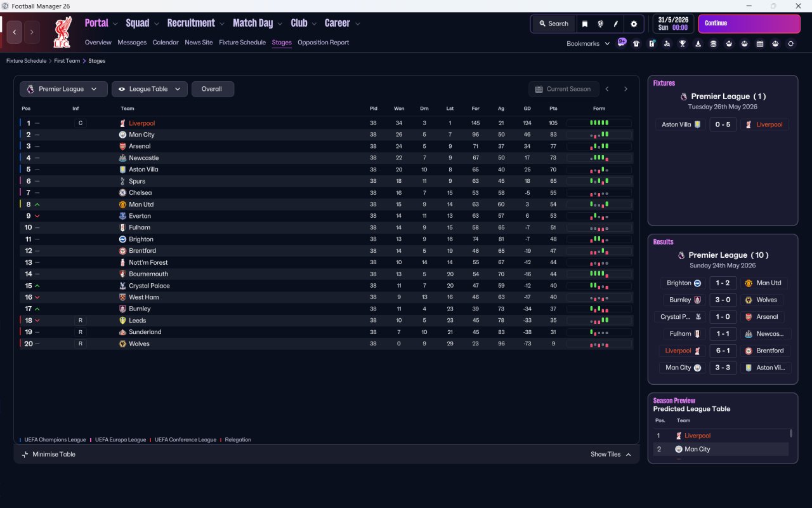
Task: Click First Team in the breadcrumb
Action: point(67,61)
